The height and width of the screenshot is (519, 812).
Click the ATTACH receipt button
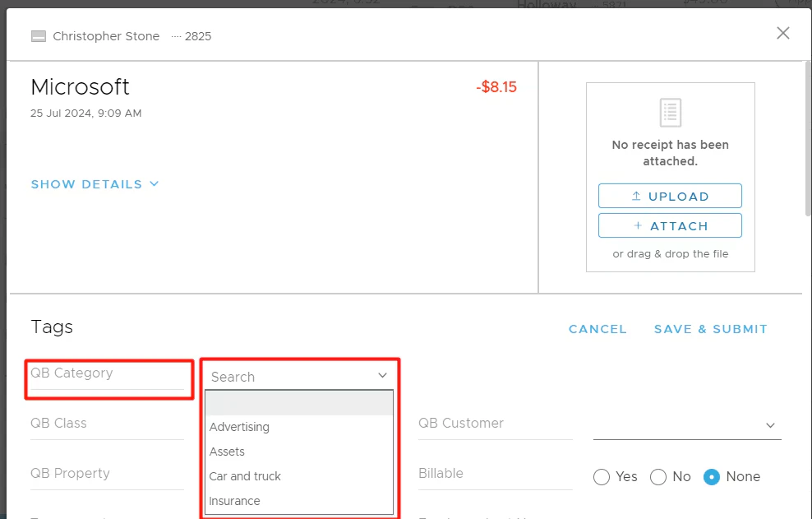pos(670,225)
